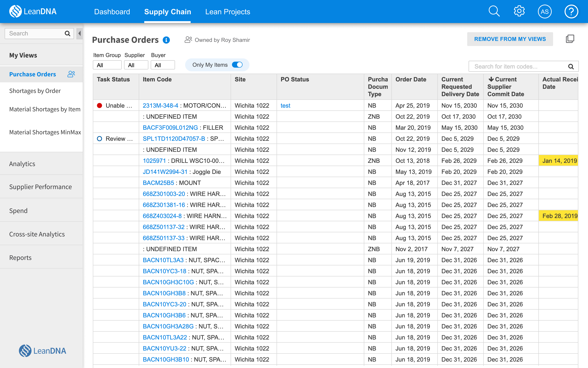The width and height of the screenshot is (588, 368).
Task: Click the red Unable task status dot
Action: tap(99, 105)
